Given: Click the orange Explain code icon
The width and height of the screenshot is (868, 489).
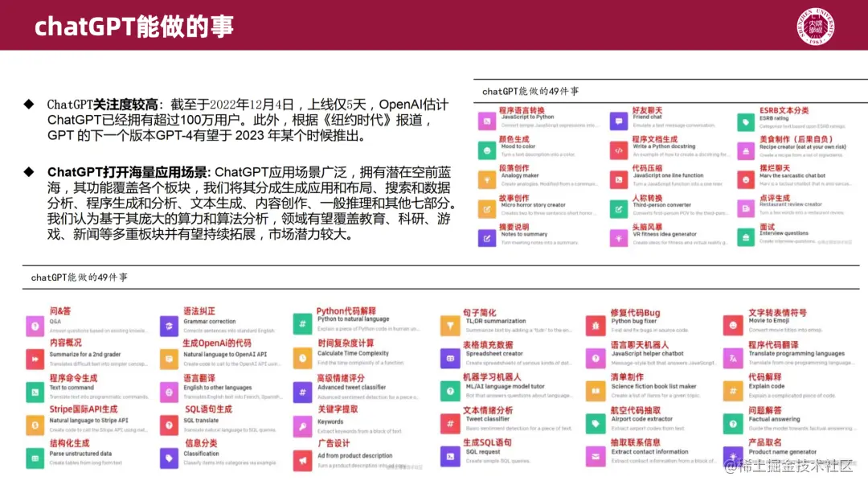Looking at the screenshot, I should point(733,391).
